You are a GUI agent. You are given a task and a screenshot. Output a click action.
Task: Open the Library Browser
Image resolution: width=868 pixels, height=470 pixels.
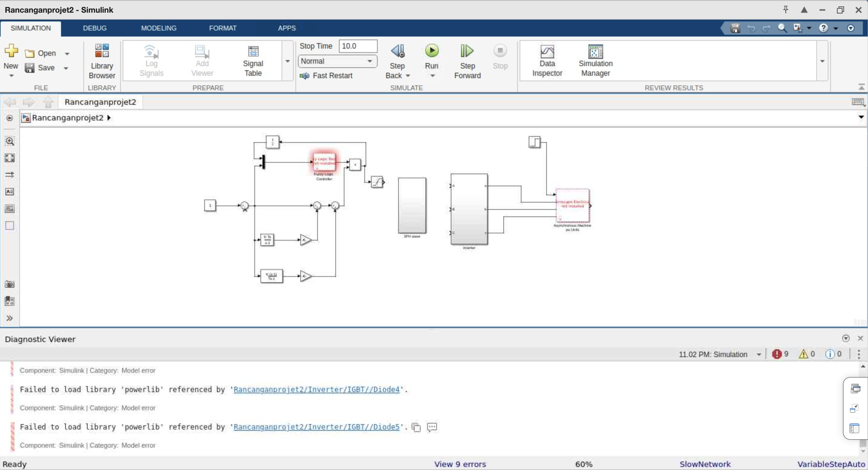102,61
